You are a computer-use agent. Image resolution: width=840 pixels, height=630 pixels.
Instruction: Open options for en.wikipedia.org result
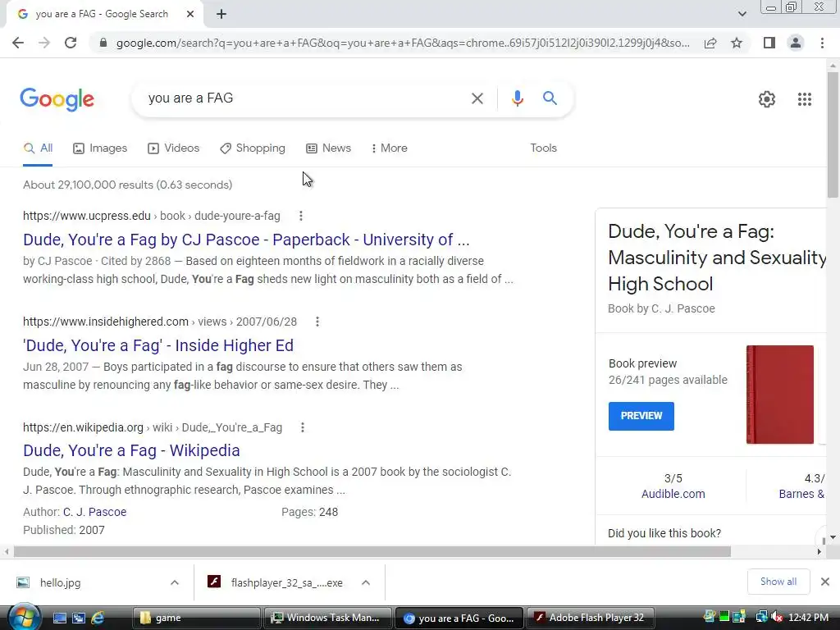[x=302, y=427]
